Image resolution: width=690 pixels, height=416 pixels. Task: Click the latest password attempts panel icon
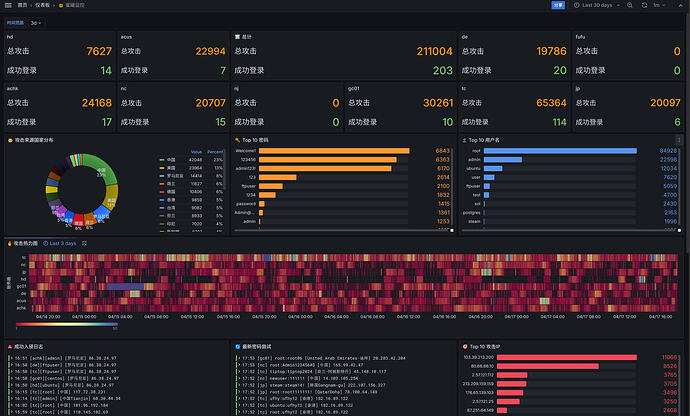tap(238, 347)
